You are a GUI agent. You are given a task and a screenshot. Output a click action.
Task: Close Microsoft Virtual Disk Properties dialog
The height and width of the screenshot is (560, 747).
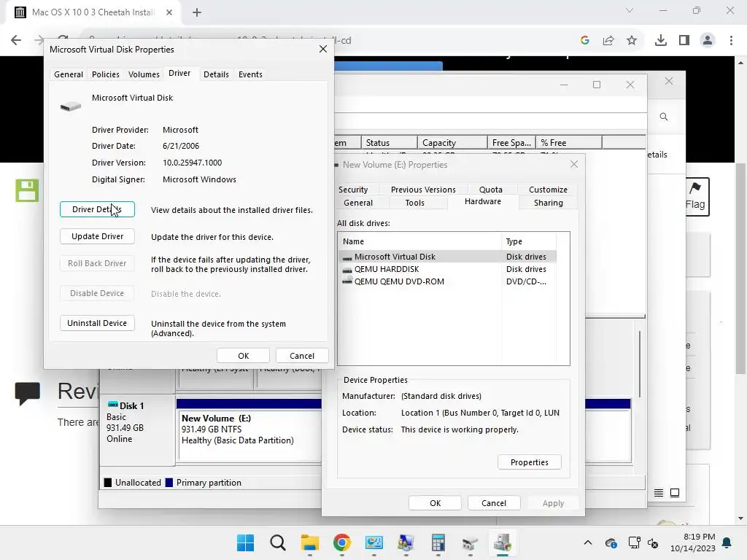click(x=323, y=49)
